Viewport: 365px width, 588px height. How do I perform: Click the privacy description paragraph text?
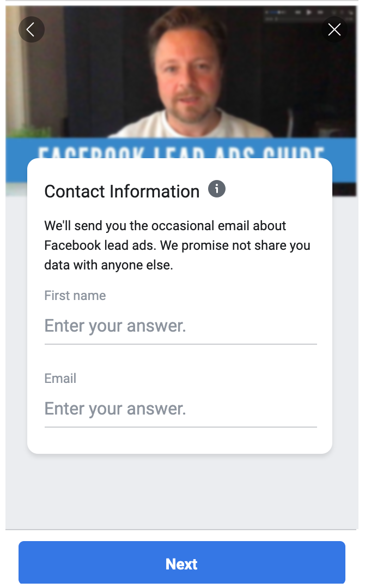tap(177, 245)
